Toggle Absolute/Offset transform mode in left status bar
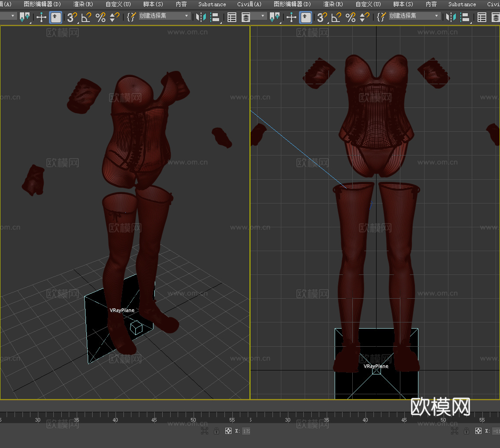This screenshot has width=500, height=448. click(x=228, y=431)
